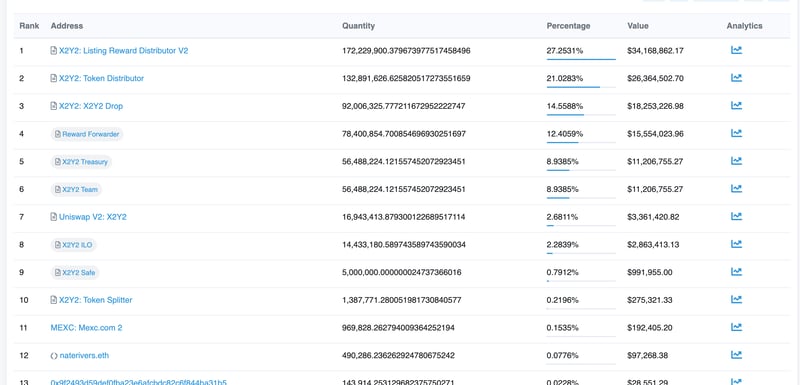Click percentage bar under 14.5588%
The image size is (800, 385).
click(x=581, y=115)
